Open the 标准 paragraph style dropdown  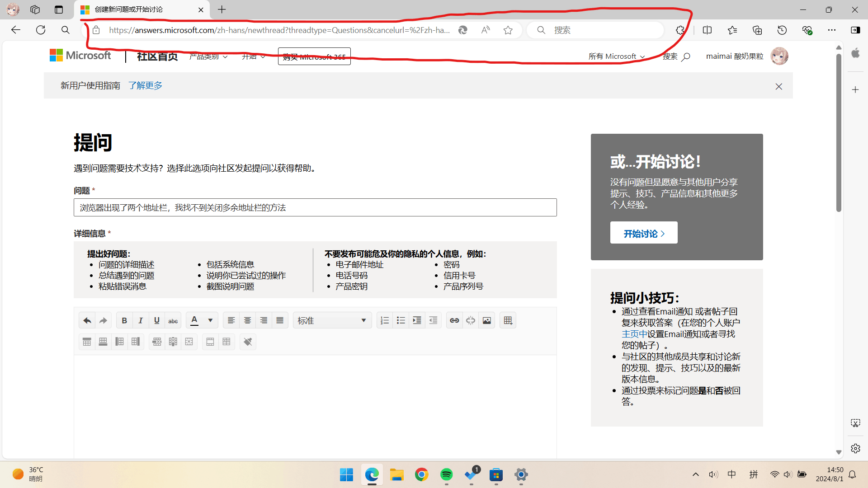click(332, 320)
